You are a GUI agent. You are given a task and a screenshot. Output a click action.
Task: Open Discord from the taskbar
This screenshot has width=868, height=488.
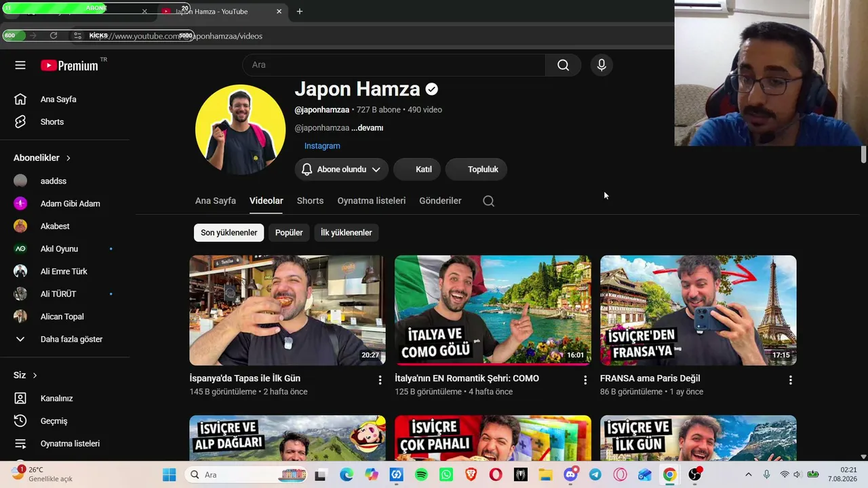[x=570, y=475]
